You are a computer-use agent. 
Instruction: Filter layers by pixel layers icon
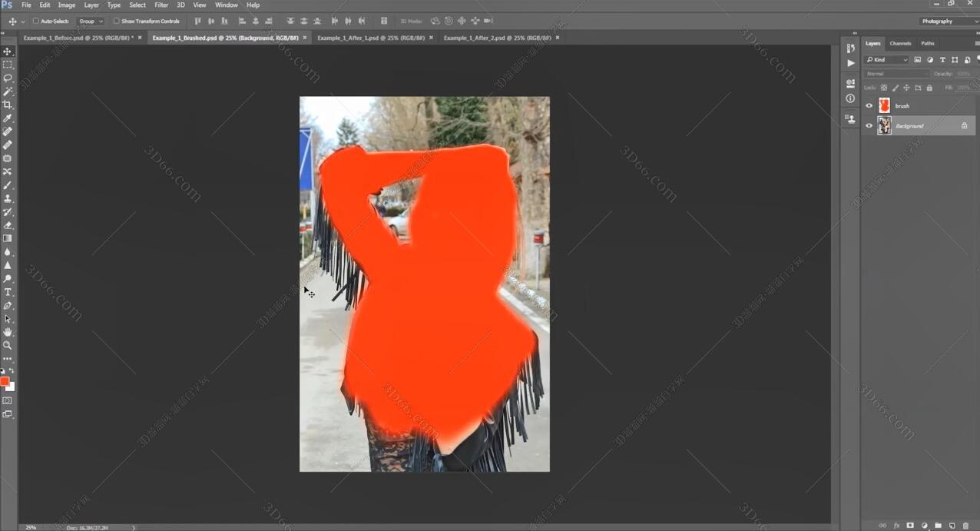tap(917, 60)
